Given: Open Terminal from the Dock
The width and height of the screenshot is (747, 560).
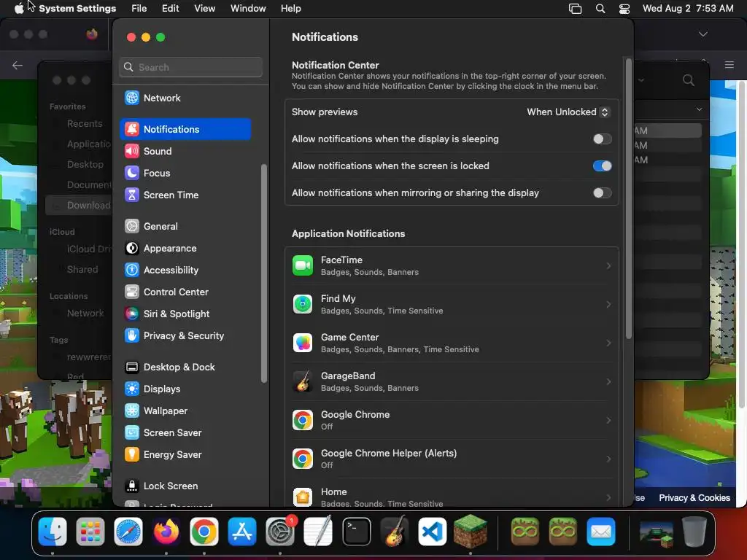Looking at the screenshot, I should pyautogui.click(x=356, y=532).
